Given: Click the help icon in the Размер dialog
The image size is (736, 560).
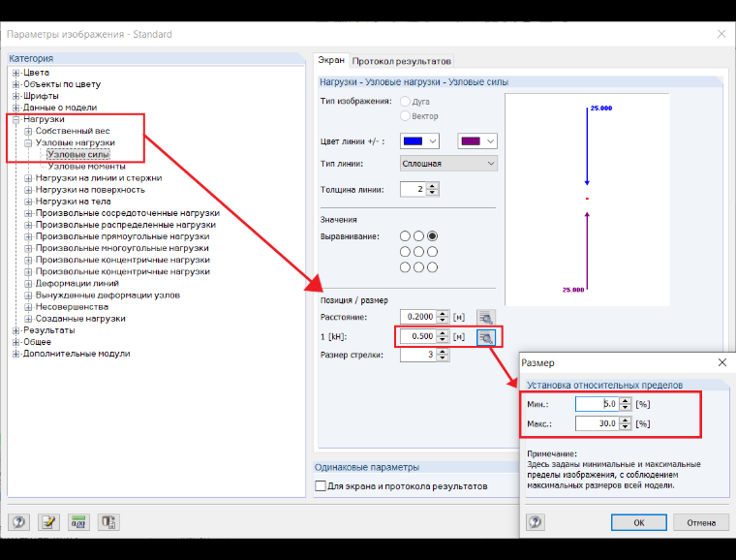Looking at the screenshot, I should click(x=536, y=522).
